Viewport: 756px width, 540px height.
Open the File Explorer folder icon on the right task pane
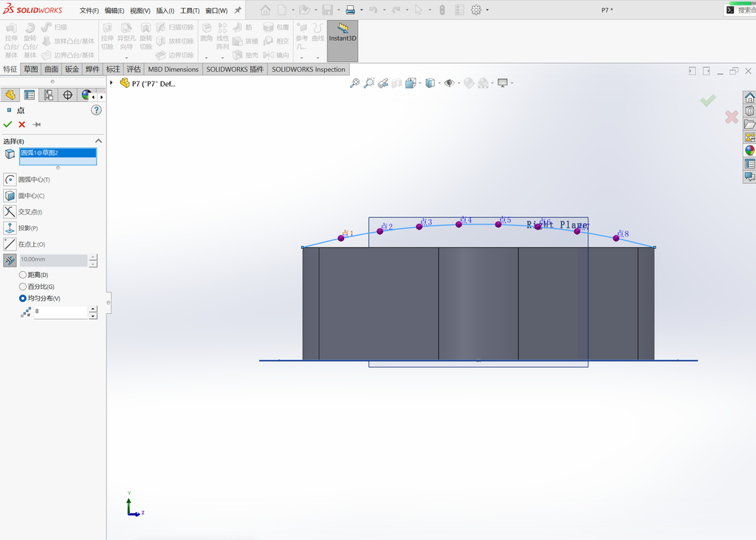coord(749,124)
